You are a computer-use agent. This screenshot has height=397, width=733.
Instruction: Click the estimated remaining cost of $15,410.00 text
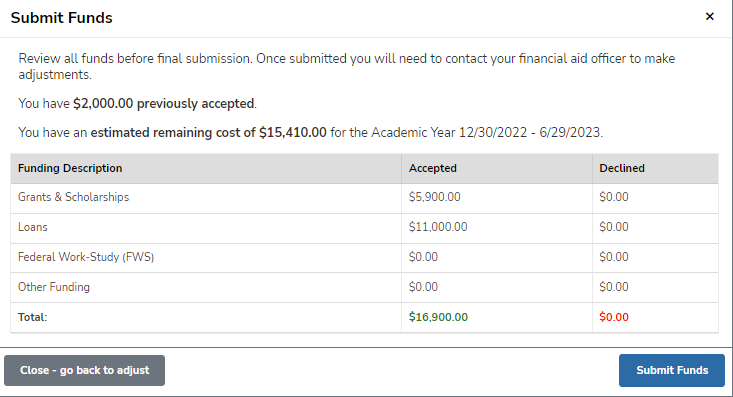[x=208, y=132]
